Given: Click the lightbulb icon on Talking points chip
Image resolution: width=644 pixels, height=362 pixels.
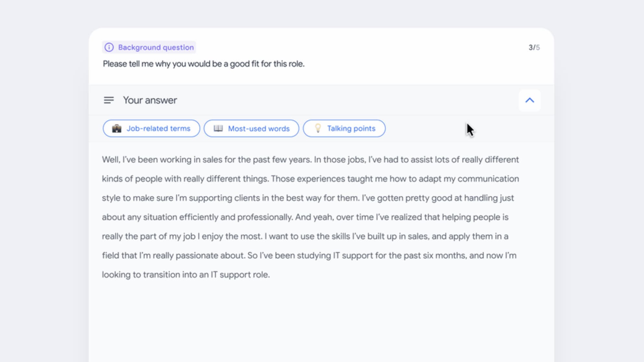Looking at the screenshot, I should tap(318, 128).
